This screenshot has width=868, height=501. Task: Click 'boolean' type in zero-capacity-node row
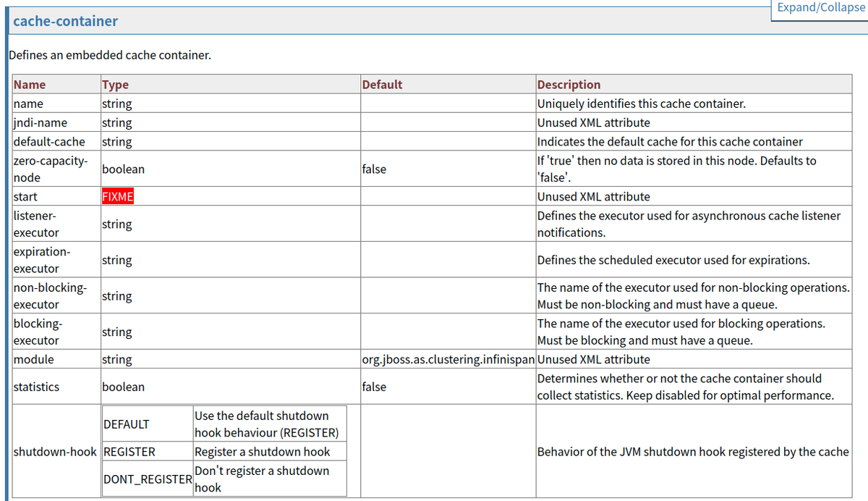click(x=123, y=169)
